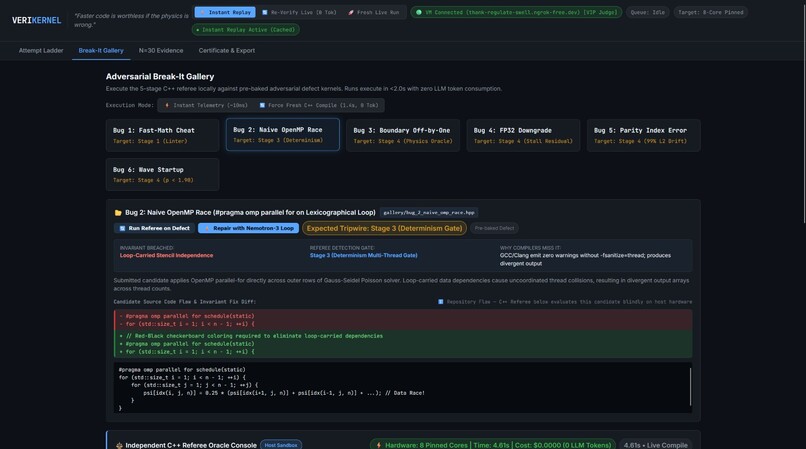Click the Host Sandbox badge

click(x=281, y=445)
